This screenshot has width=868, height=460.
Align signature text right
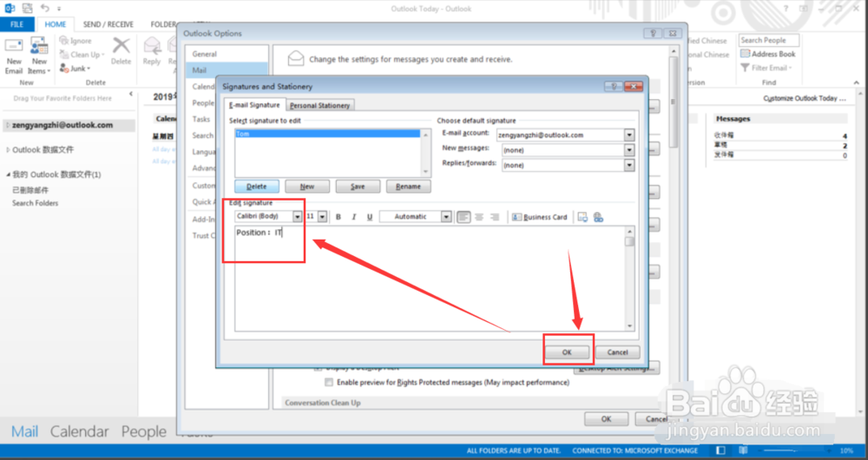[x=495, y=217]
